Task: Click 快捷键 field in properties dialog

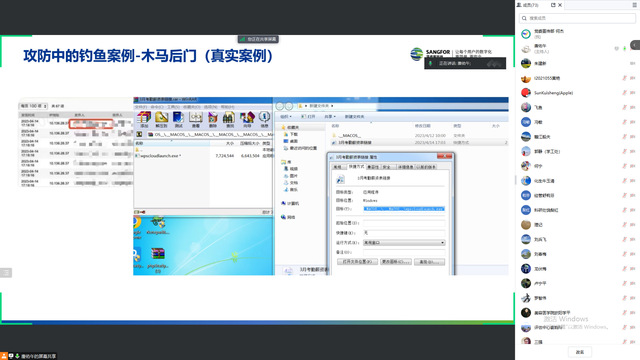Action: click(x=404, y=233)
